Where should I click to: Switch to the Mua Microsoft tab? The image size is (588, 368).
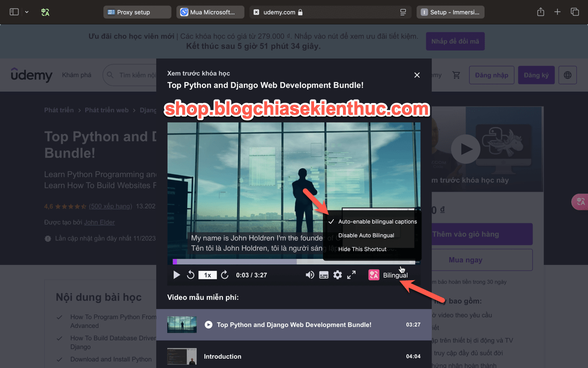click(x=210, y=12)
